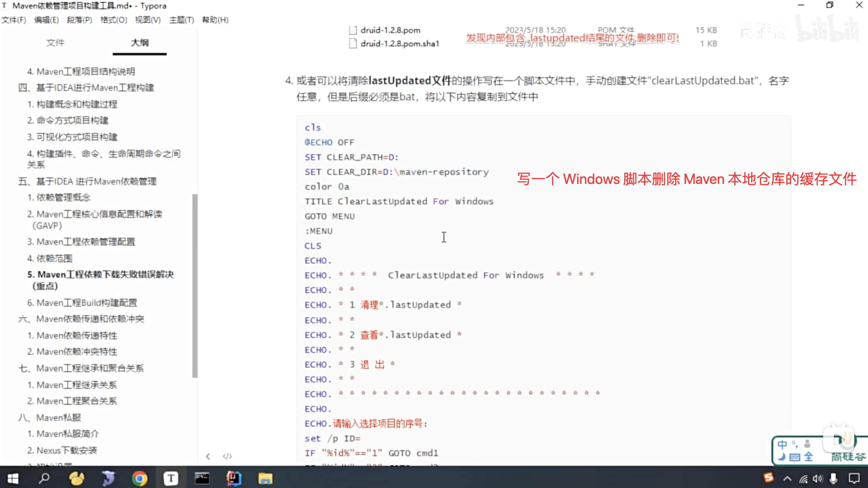Image resolution: width=868 pixels, height=488 pixels.
Task: Toggle Sogou Chinese input mode indicator
Action: [x=782, y=445]
